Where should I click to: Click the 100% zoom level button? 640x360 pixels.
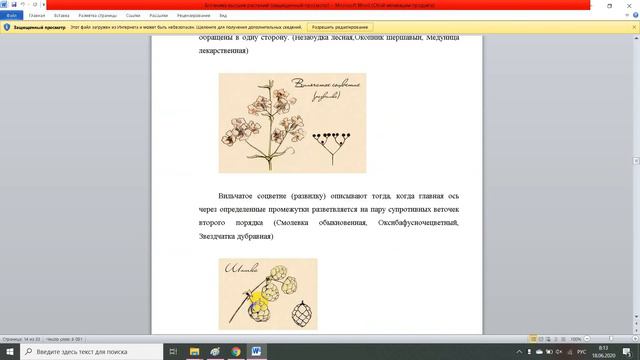tap(576, 339)
